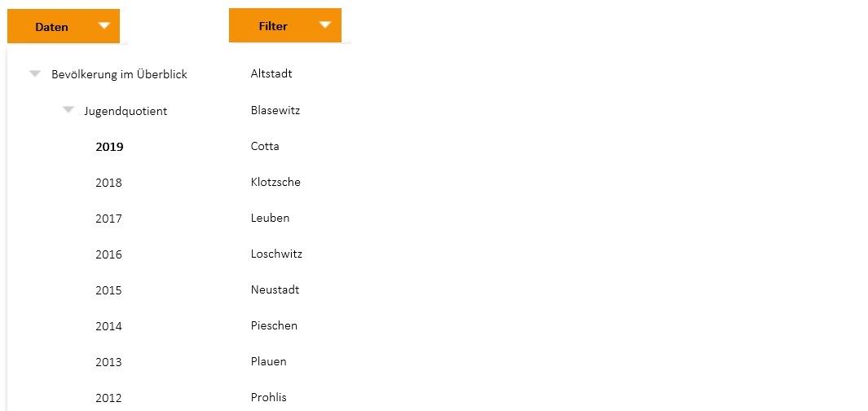Screen dimensions: 868x411
Task: Open the Daten dropdown menu
Action: click(64, 26)
